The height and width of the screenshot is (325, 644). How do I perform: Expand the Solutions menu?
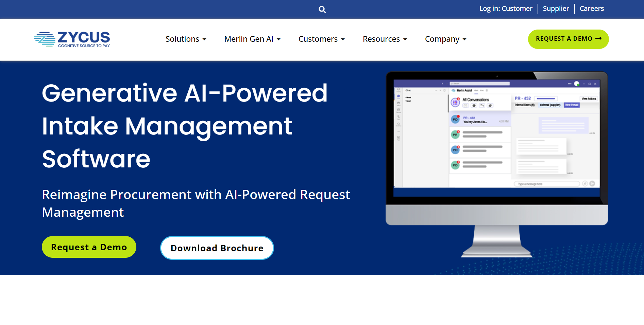(186, 39)
